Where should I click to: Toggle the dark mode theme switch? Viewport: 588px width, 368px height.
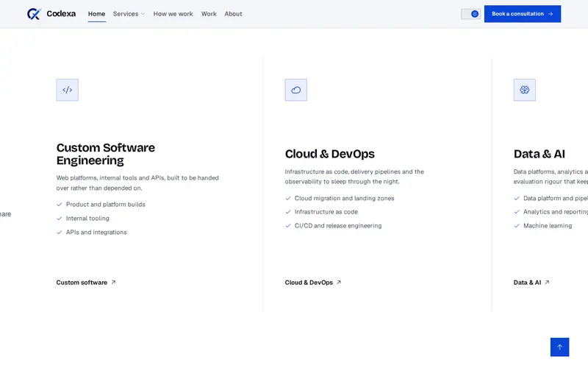pos(470,14)
